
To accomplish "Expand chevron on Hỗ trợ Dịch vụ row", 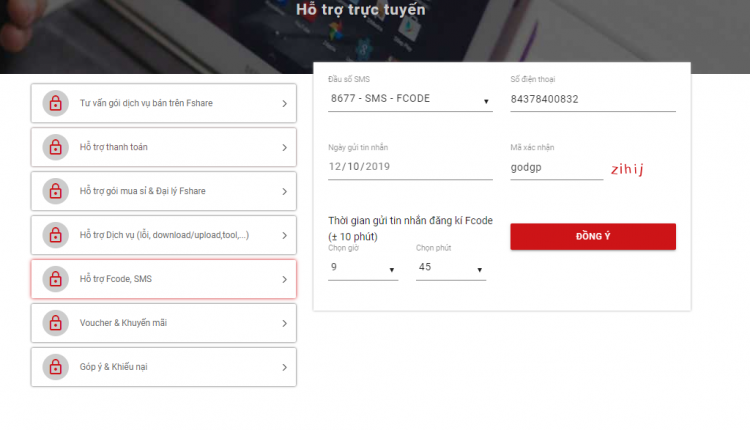I will 285,236.
